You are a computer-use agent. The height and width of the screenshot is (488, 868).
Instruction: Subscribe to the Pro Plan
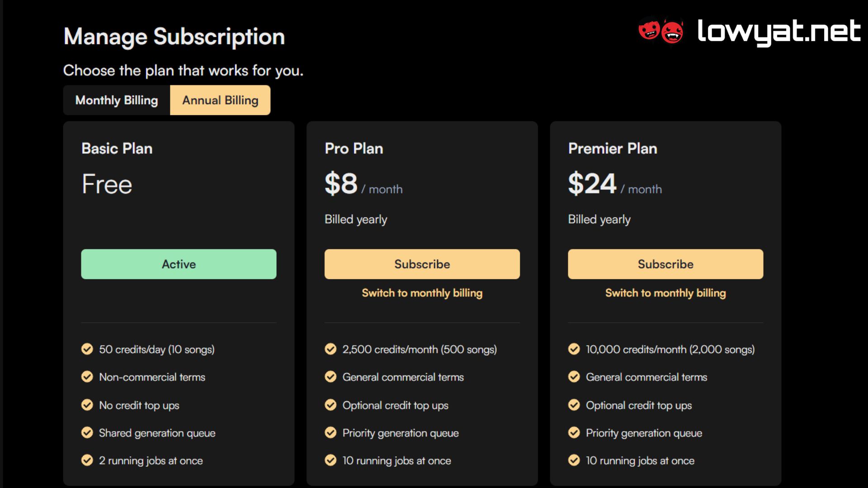(x=422, y=264)
